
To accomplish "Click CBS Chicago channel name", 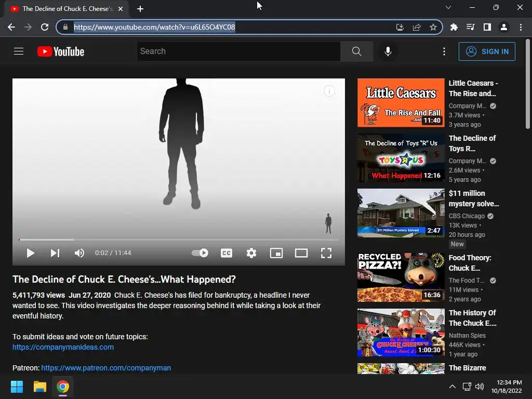I will [x=467, y=216].
